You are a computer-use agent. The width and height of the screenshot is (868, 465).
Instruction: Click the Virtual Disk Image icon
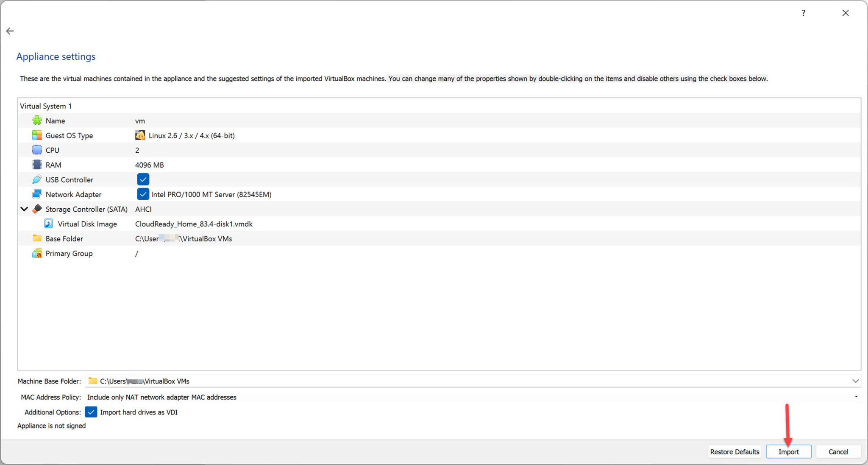49,224
